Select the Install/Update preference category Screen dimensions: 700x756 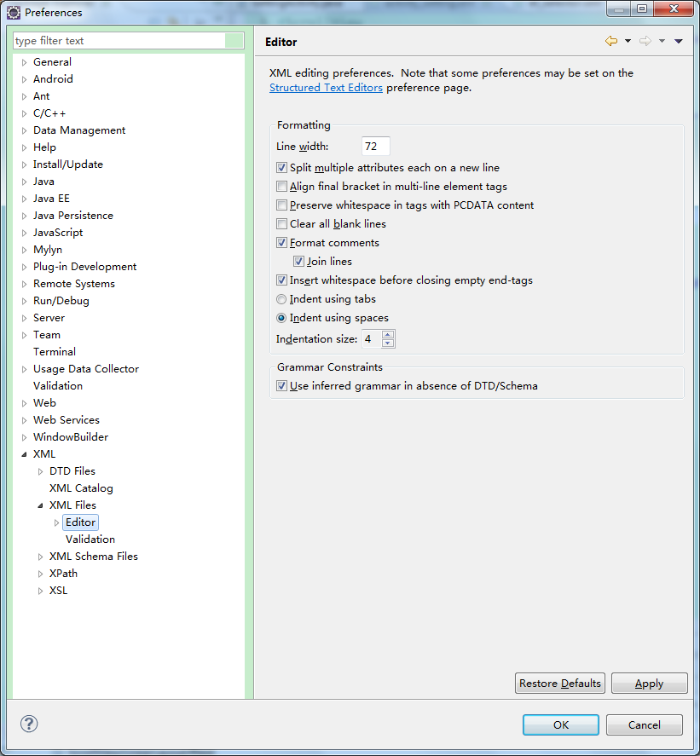pyautogui.click(x=68, y=164)
